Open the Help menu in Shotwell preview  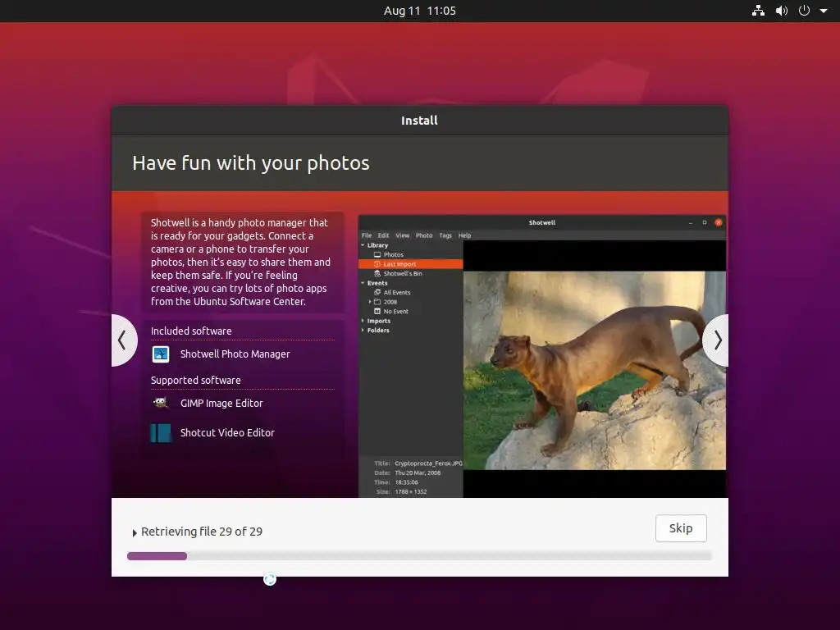[464, 235]
